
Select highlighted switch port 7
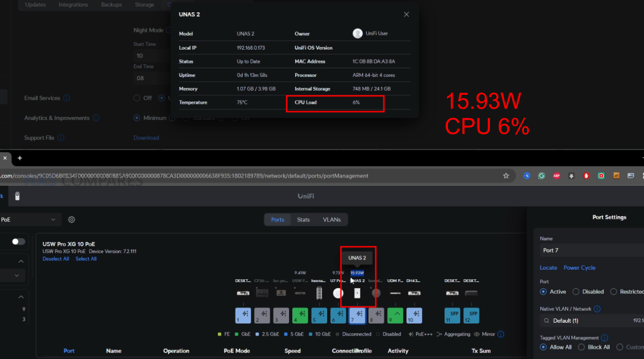click(x=357, y=316)
